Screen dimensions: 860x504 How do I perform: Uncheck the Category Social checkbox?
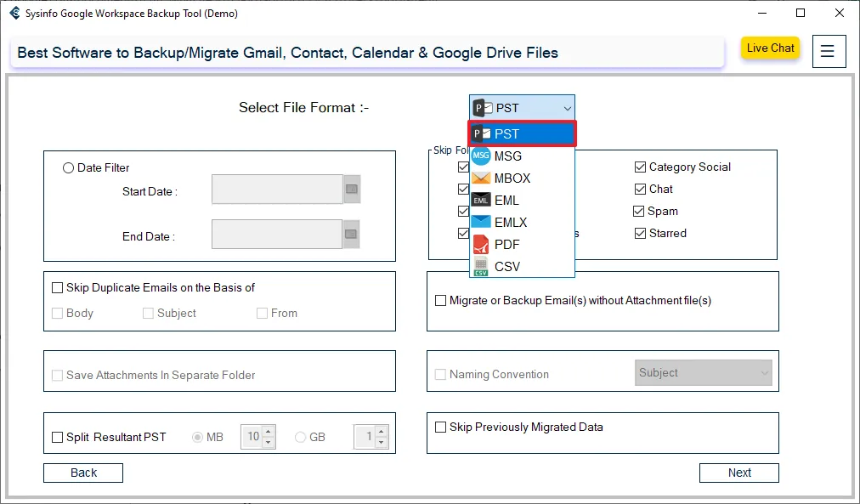[640, 167]
